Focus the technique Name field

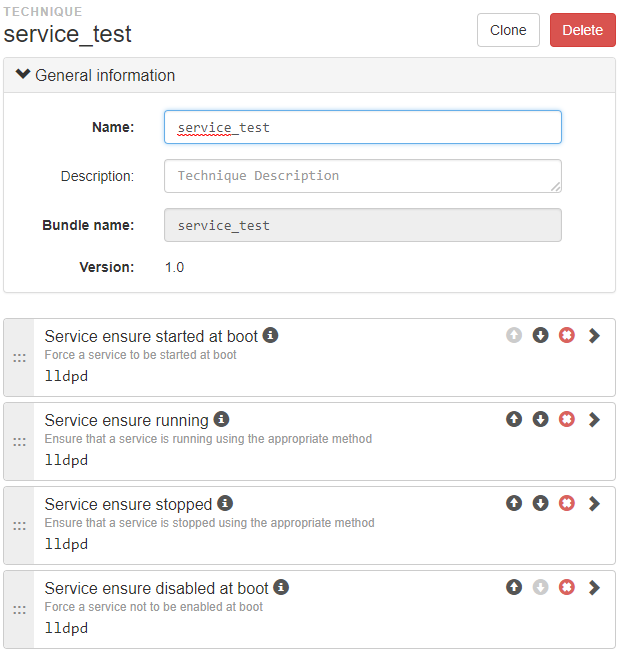(x=362, y=127)
